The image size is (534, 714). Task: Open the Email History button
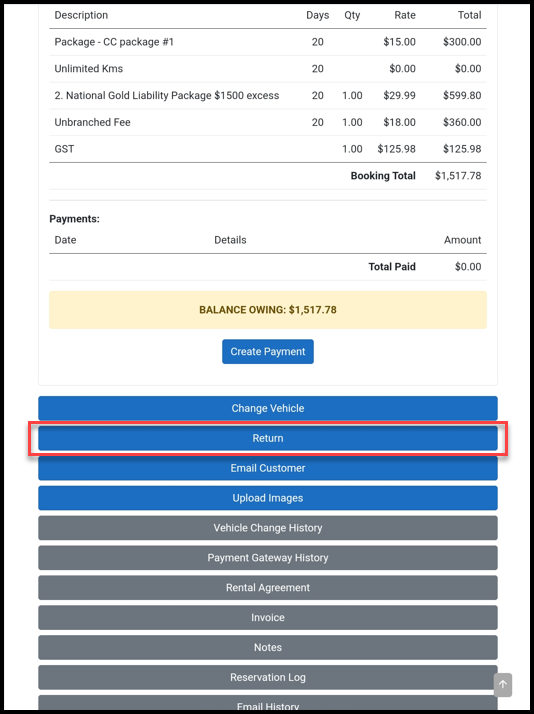coord(268,703)
